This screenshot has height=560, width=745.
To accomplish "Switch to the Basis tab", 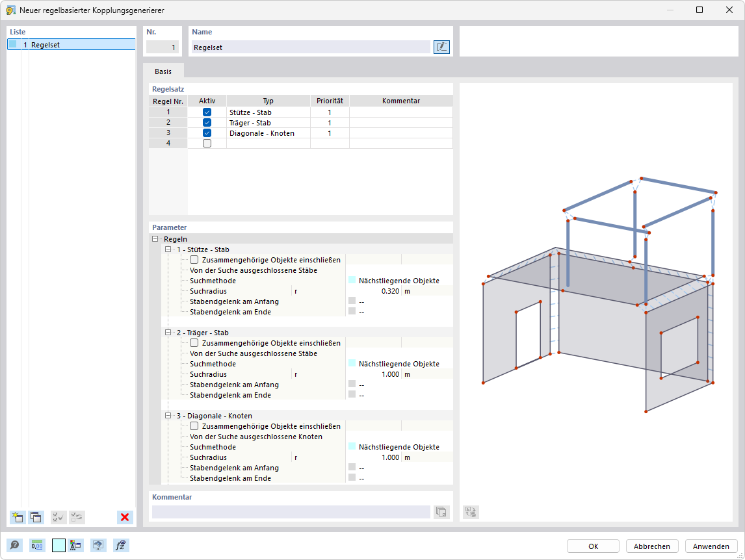I will [x=163, y=71].
